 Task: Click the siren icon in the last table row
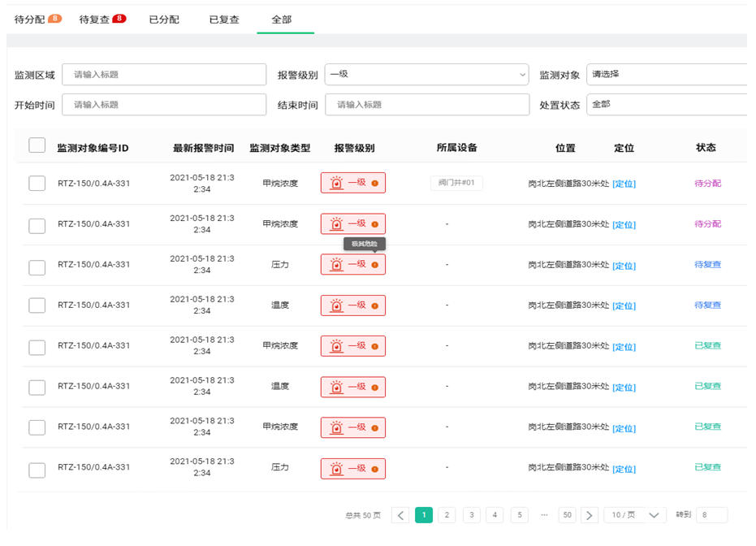coord(336,469)
